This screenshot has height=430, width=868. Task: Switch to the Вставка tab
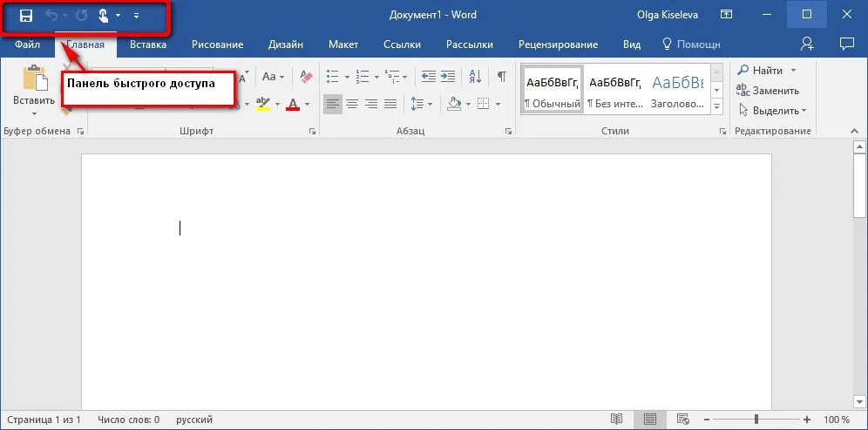[x=148, y=44]
